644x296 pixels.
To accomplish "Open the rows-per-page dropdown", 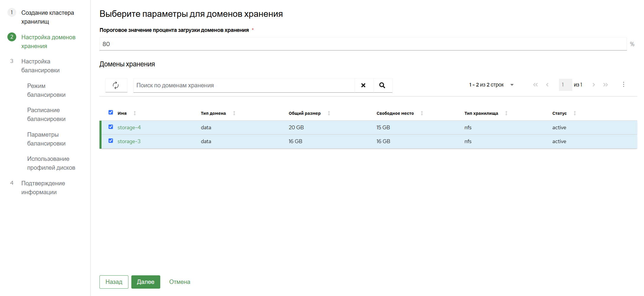I will 512,85.
